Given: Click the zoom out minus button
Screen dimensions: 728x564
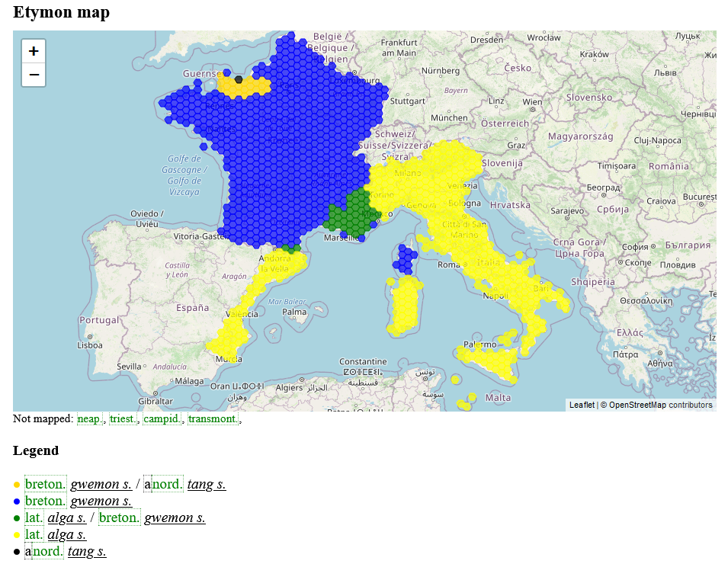Looking at the screenshot, I should coord(34,75).
